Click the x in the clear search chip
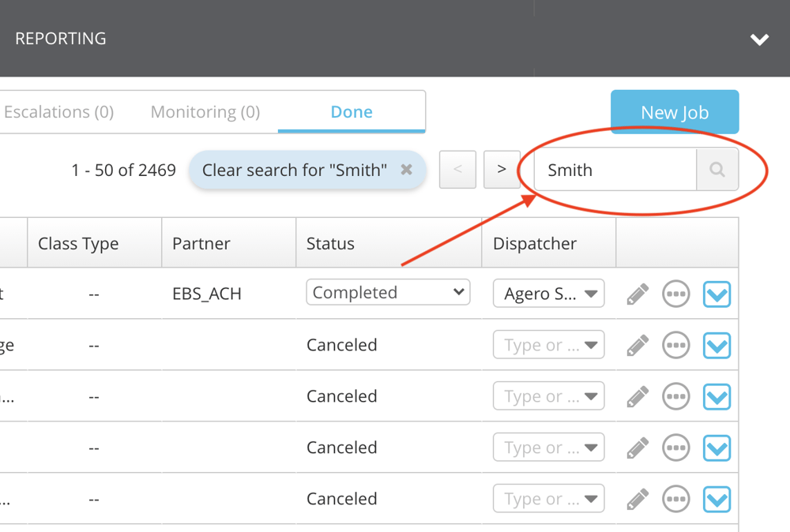Image resolution: width=790 pixels, height=532 pixels. [x=406, y=170]
